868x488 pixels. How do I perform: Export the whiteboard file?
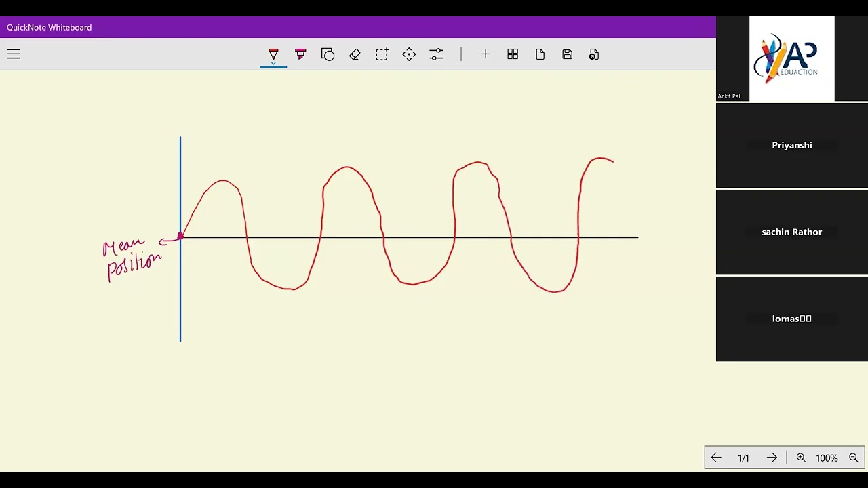point(594,54)
